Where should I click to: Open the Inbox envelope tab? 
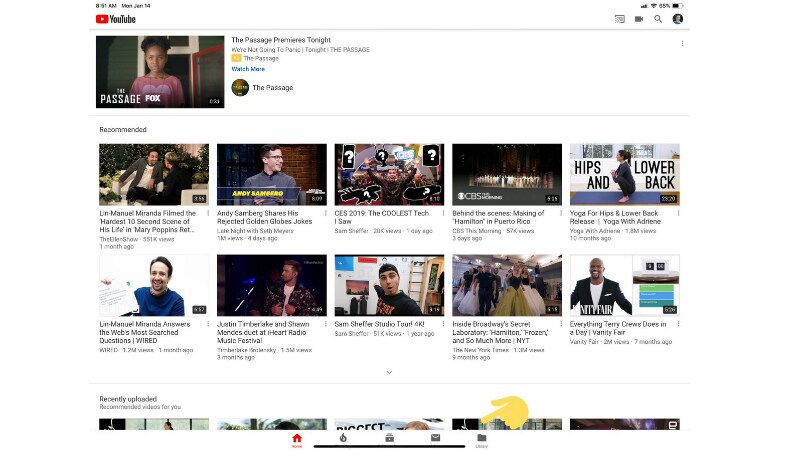[435, 438]
